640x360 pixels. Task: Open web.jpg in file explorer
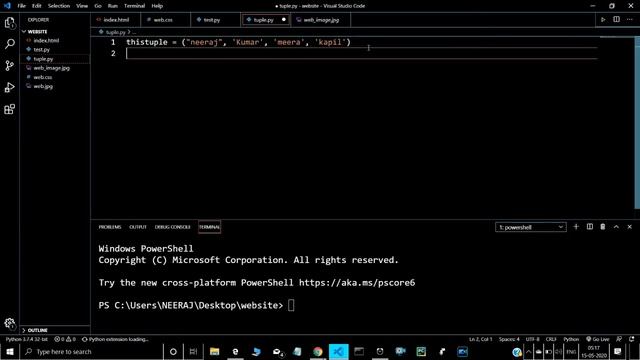coord(43,86)
